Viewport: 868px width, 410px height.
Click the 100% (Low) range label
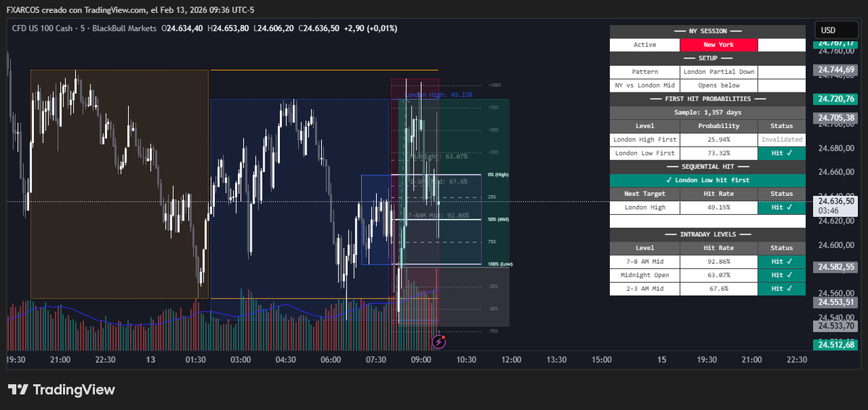click(x=500, y=265)
